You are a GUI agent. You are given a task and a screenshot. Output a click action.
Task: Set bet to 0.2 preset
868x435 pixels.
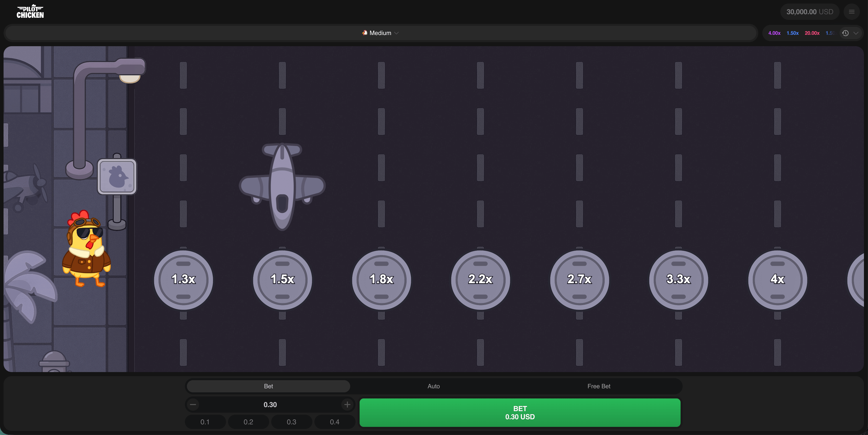tap(248, 422)
